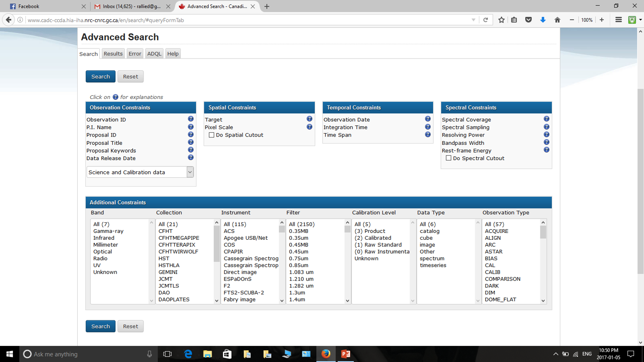Viewport: 644px width, 362px height.
Task: Open help for Spectral Coverage
Action: point(546,119)
